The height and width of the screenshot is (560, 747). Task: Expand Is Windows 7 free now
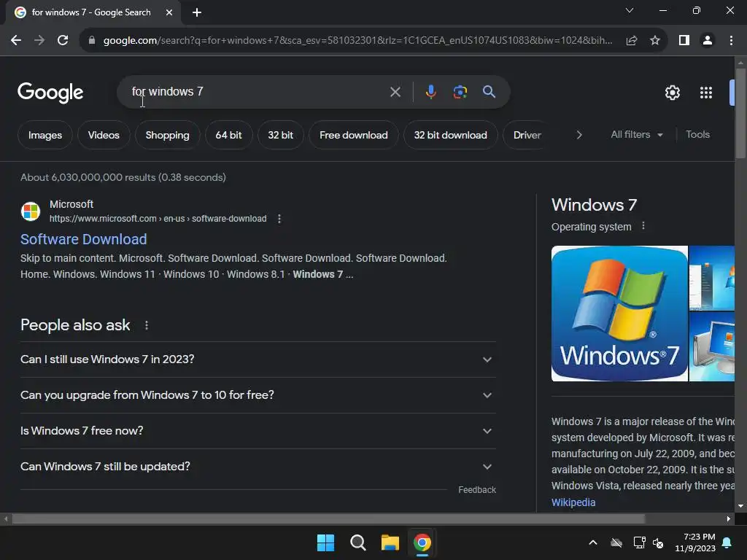click(258, 431)
